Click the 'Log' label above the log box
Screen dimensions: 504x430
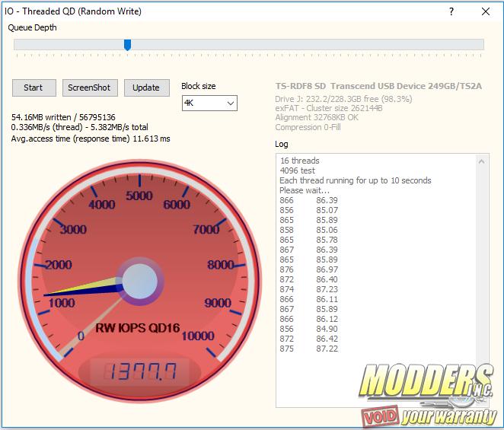point(282,145)
